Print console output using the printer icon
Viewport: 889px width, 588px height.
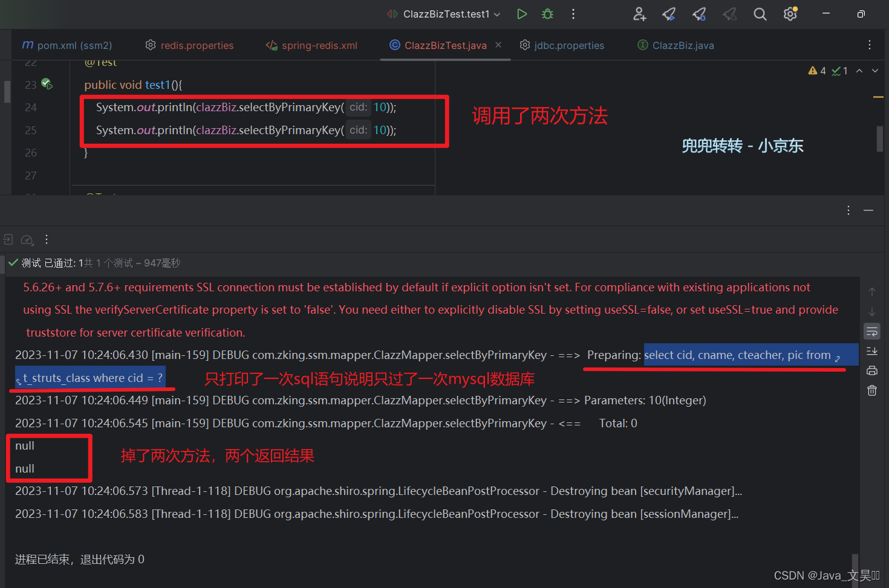(871, 370)
